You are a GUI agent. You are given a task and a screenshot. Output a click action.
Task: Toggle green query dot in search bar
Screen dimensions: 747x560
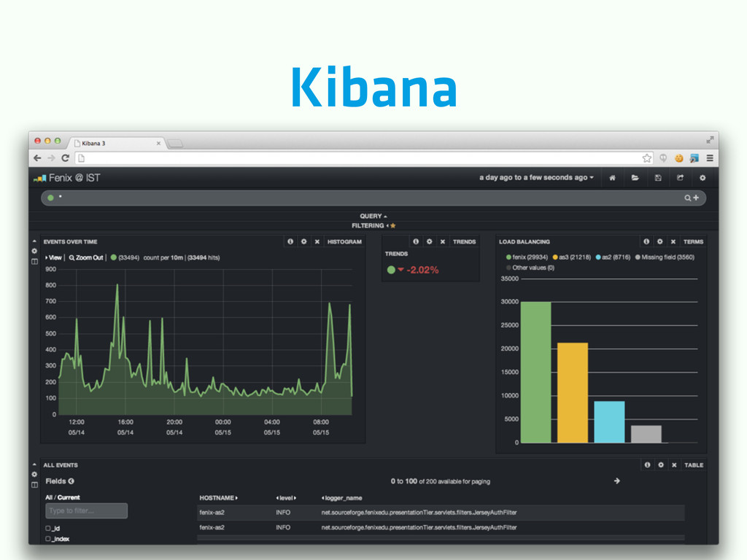50,198
